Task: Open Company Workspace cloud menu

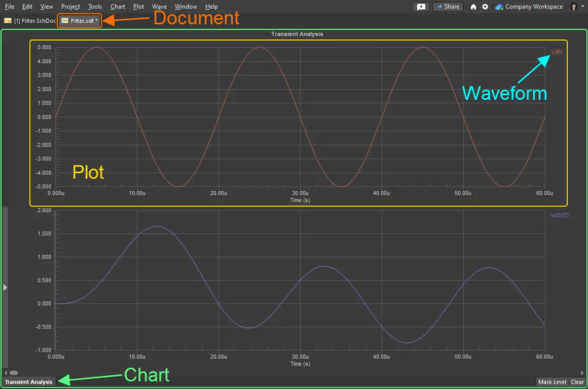Action: (529, 7)
